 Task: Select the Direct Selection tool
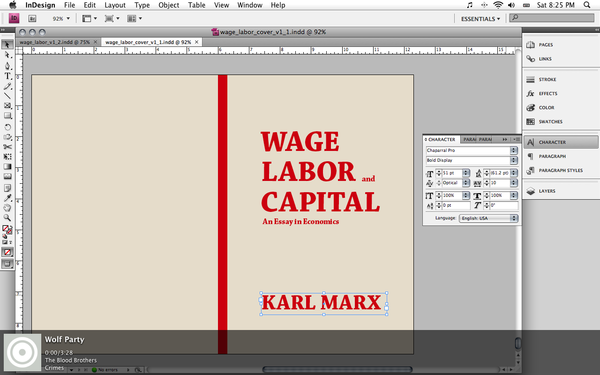click(x=7, y=55)
